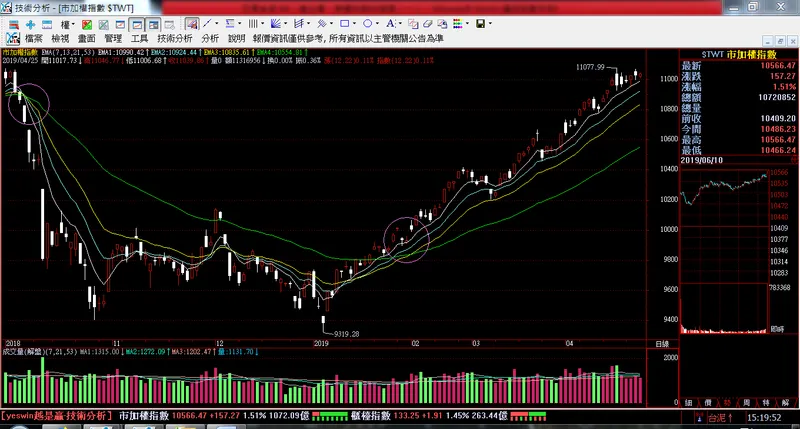Click the connection status icon before 台泥
Viewport: 800px width, 429px height.
tap(699, 418)
